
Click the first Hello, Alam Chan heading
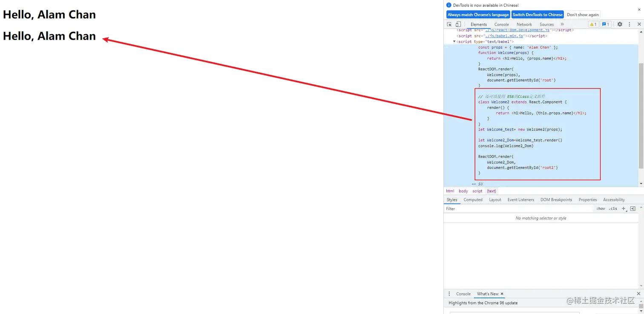[49, 14]
